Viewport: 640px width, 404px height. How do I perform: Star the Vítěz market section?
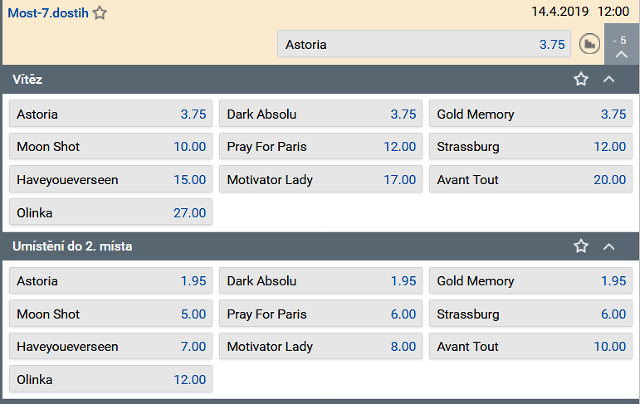pos(581,79)
